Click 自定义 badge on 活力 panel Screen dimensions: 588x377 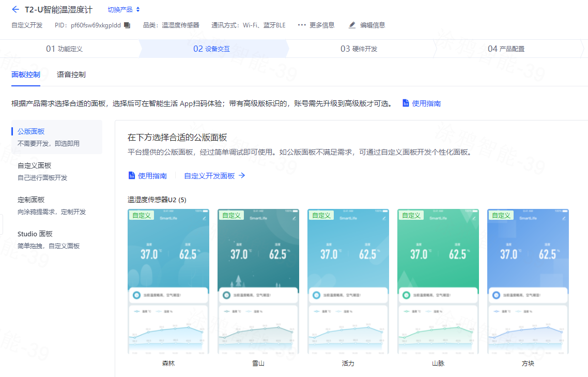(321, 215)
